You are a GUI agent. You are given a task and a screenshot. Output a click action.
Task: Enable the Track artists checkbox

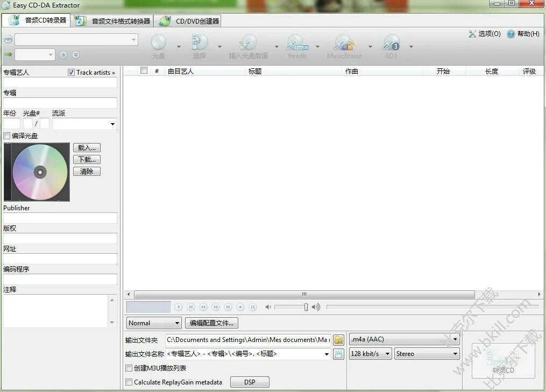coord(72,72)
